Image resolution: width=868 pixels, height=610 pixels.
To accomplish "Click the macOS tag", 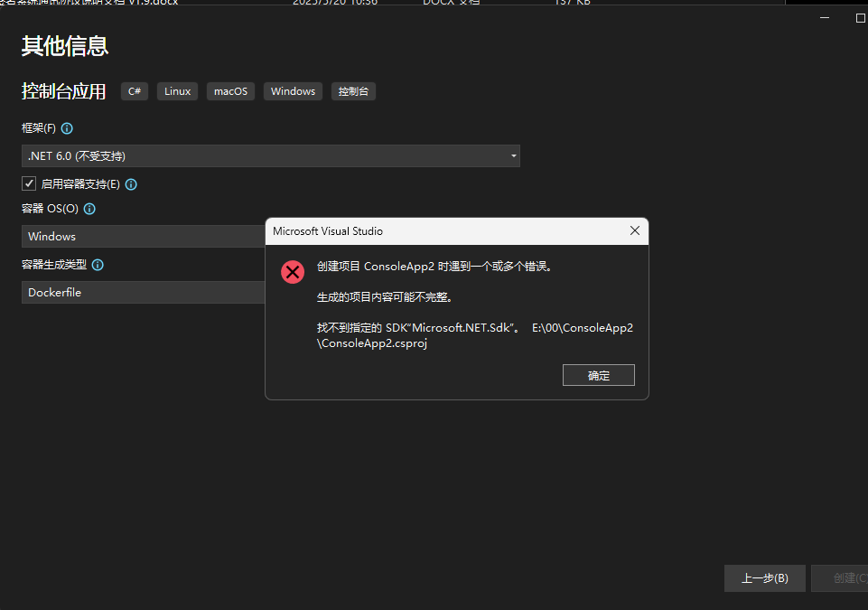I will [231, 91].
